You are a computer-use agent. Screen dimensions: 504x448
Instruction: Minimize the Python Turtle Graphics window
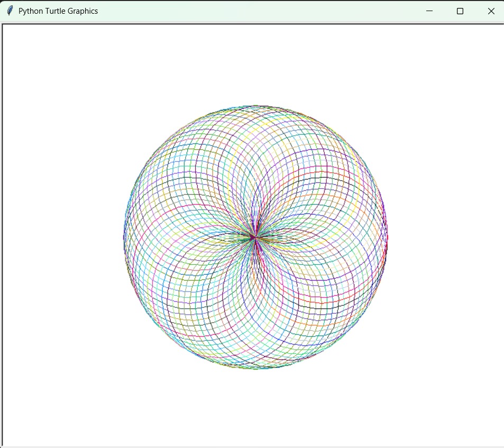coord(429,11)
